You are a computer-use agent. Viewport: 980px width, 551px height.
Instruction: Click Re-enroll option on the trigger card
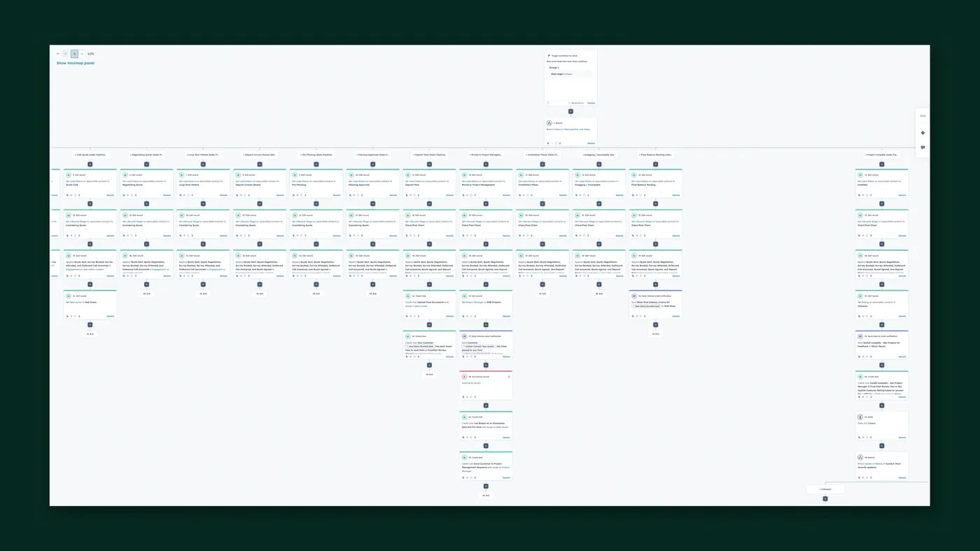(x=577, y=103)
